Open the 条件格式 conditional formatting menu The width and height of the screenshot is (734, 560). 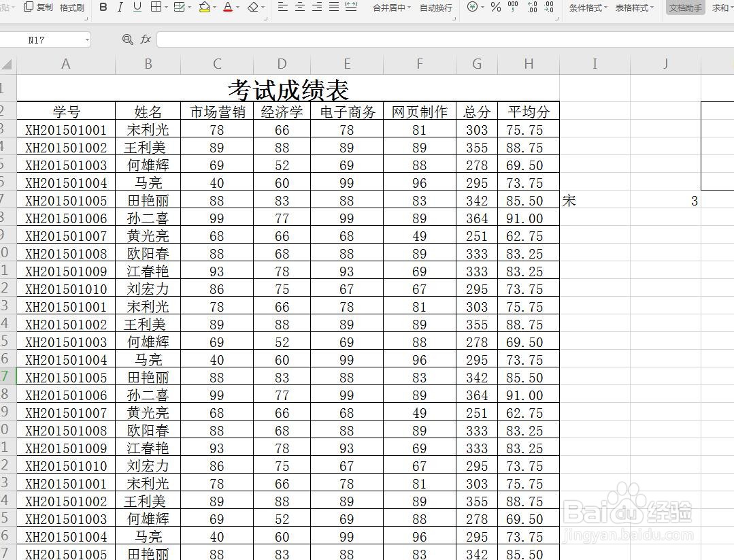pyautogui.click(x=586, y=7)
